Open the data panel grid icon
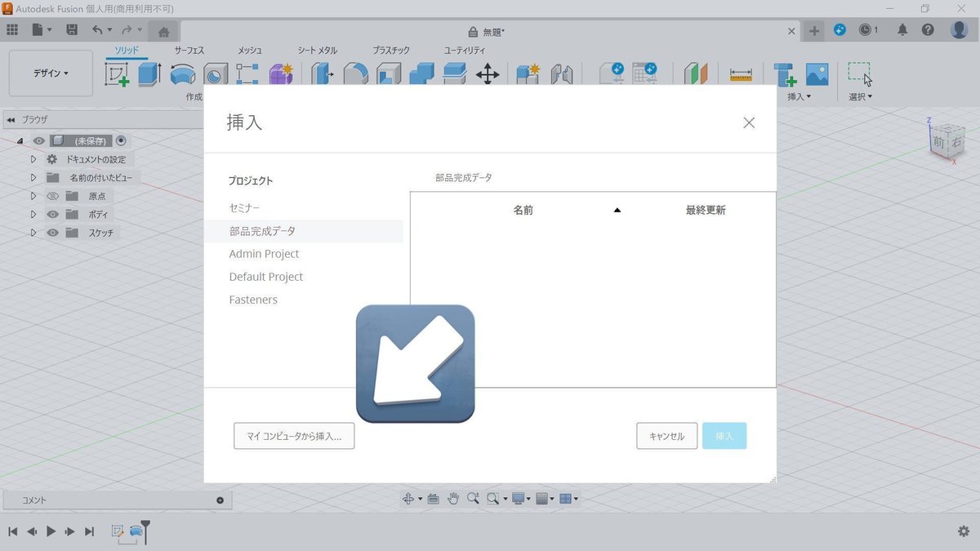The width and height of the screenshot is (980, 551). click(x=12, y=30)
